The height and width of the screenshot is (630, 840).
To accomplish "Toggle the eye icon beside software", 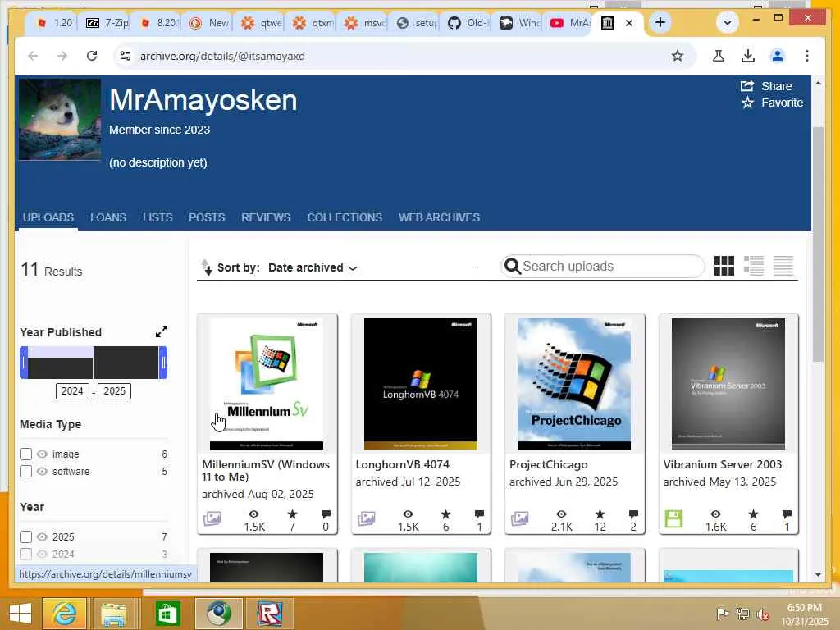I will click(x=42, y=472).
